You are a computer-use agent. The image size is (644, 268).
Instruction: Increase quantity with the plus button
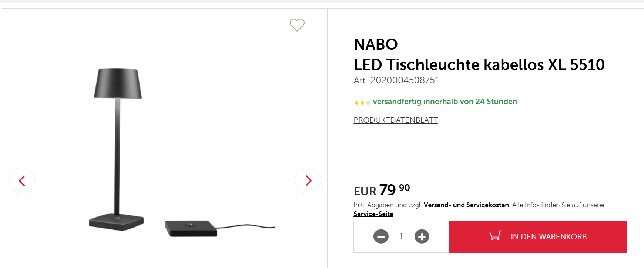(422, 236)
